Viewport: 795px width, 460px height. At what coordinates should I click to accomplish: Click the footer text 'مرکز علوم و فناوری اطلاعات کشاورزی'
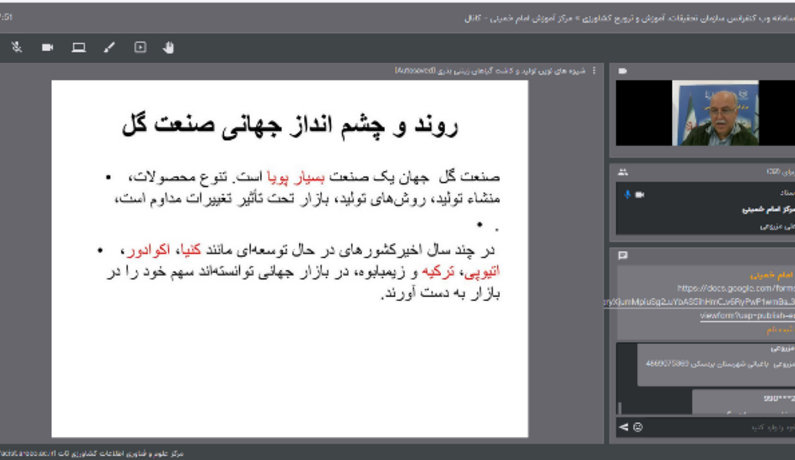click(x=127, y=453)
